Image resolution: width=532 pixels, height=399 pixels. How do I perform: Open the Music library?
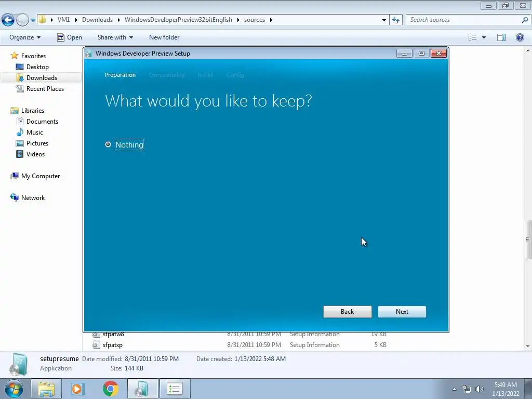tap(35, 132)
